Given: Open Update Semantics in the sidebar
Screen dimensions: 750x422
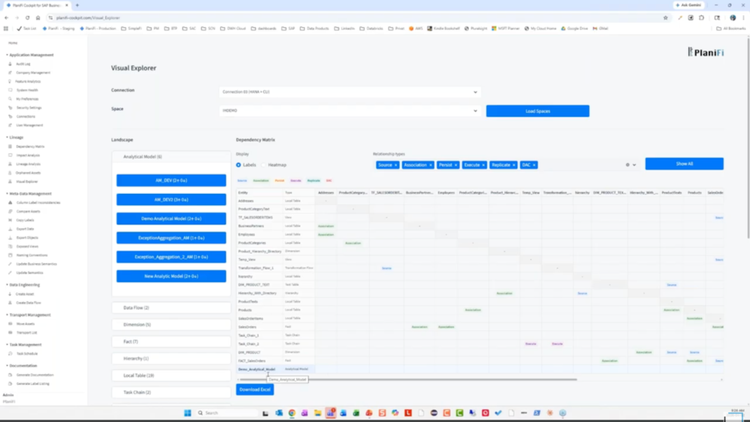Looking at the screenshot, I should 29,273.
